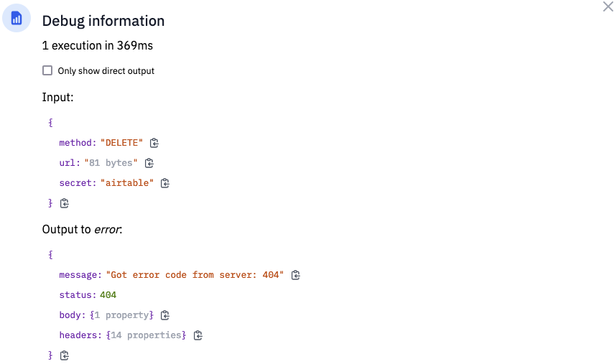The width and height of the screenshot is (614, 364).
Task: Expand the body 1 property object
Action: point(122,315)
